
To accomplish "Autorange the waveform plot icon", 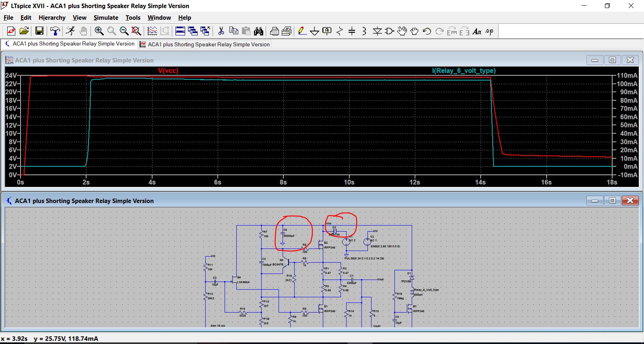I will (x=152, y=31).
